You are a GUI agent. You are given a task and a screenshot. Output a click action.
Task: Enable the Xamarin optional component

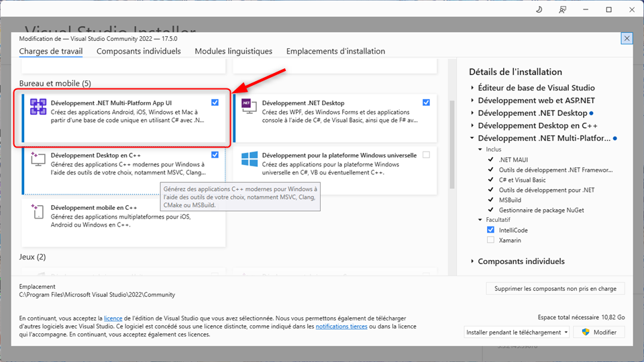click(x=491, y=240)
